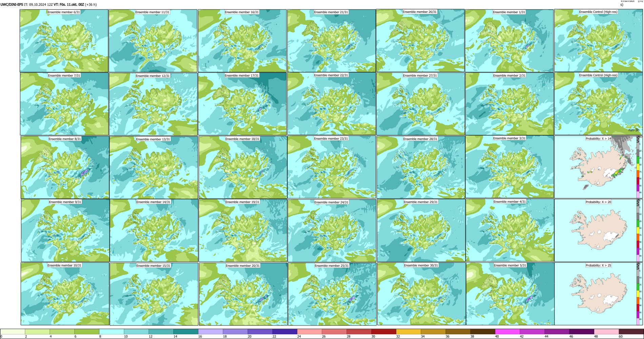Select the 'Ensemble member 29/31' title

click(x=421, y=202)
